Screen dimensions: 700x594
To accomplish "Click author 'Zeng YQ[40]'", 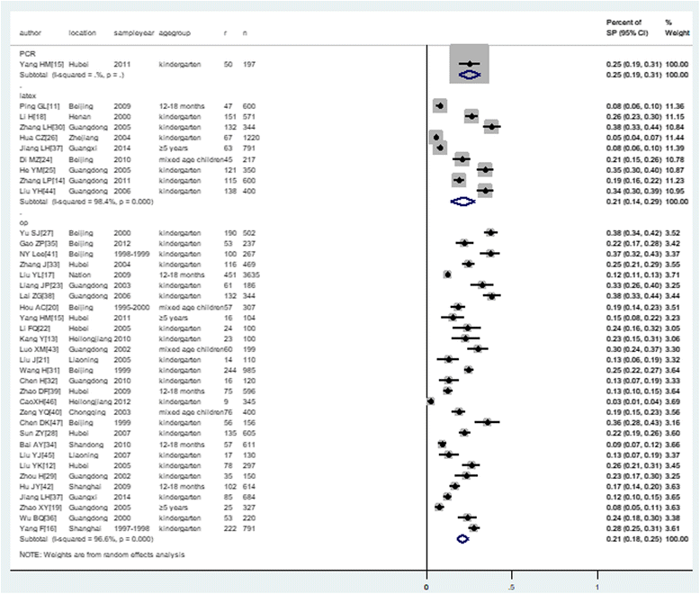I will [x=40, y=412].
